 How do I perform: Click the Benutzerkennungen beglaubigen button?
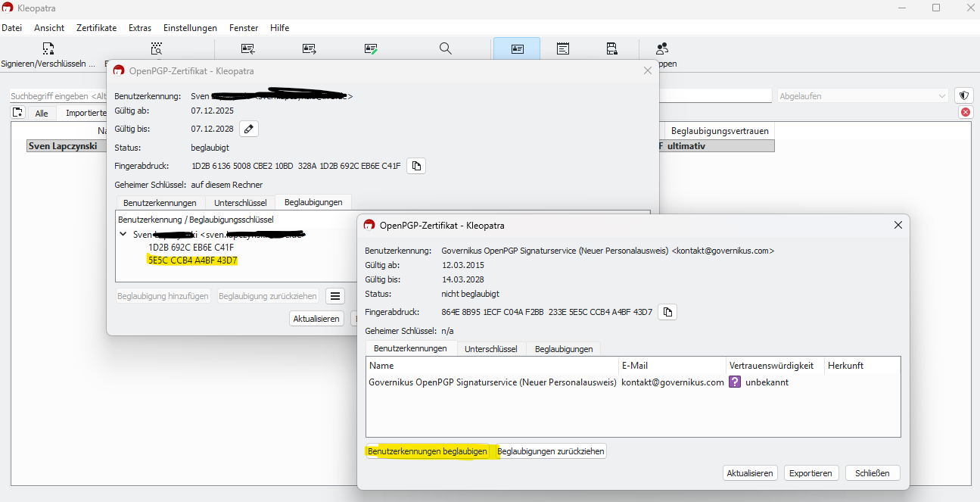click(x=428, y=451)
